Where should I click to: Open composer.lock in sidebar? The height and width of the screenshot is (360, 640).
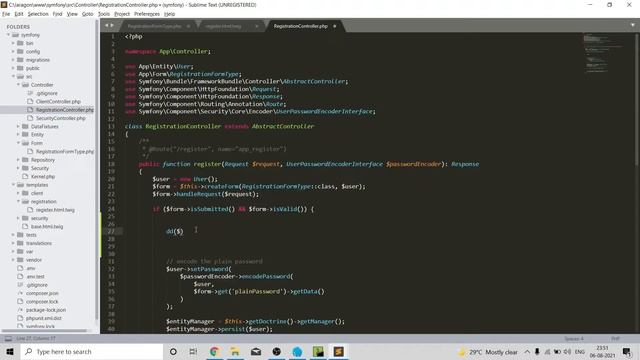point(42,301)
